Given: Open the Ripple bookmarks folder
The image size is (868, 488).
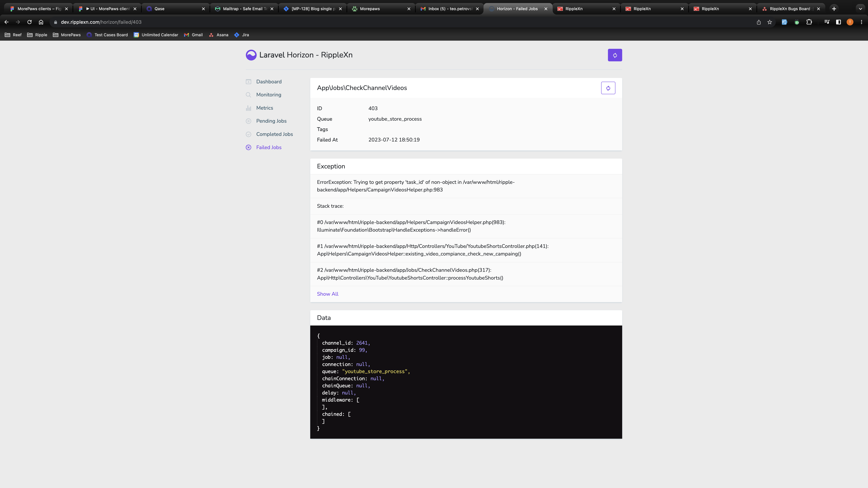Looking at the screenshot, I should click(37, 35).
